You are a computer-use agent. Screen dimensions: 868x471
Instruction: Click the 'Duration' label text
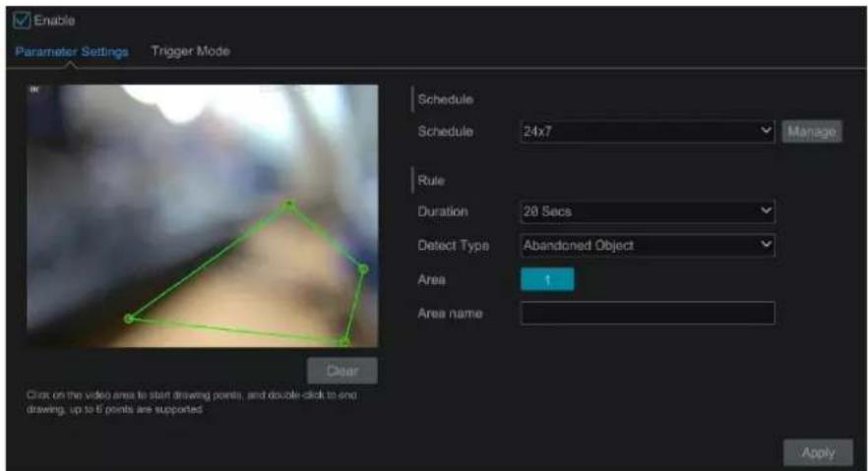tap(442, 211)
